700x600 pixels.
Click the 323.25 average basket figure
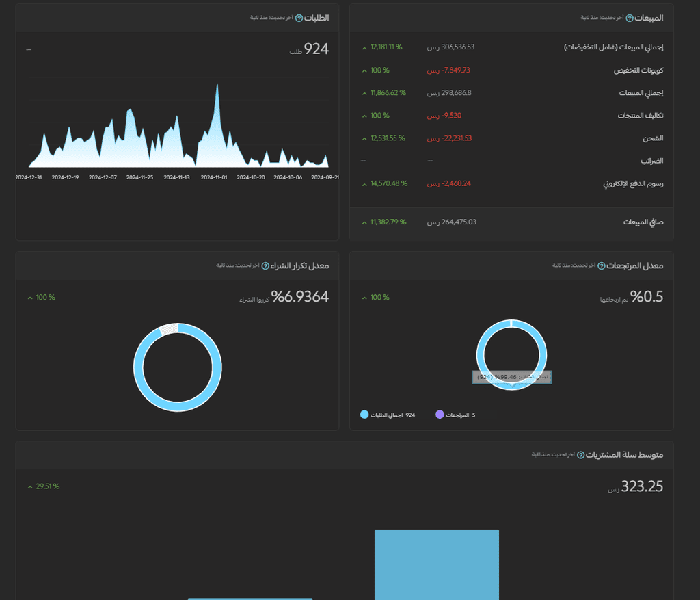coord(642,486)
